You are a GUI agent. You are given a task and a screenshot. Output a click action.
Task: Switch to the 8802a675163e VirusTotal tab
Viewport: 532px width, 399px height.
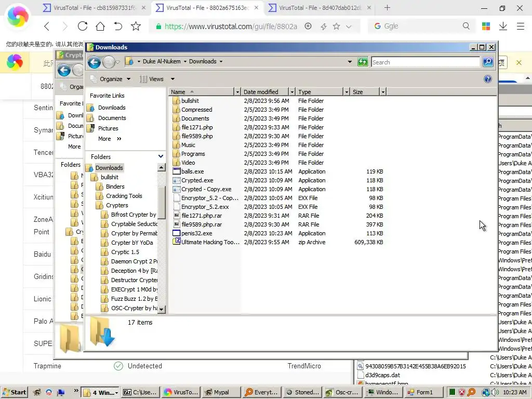(207, 7)
